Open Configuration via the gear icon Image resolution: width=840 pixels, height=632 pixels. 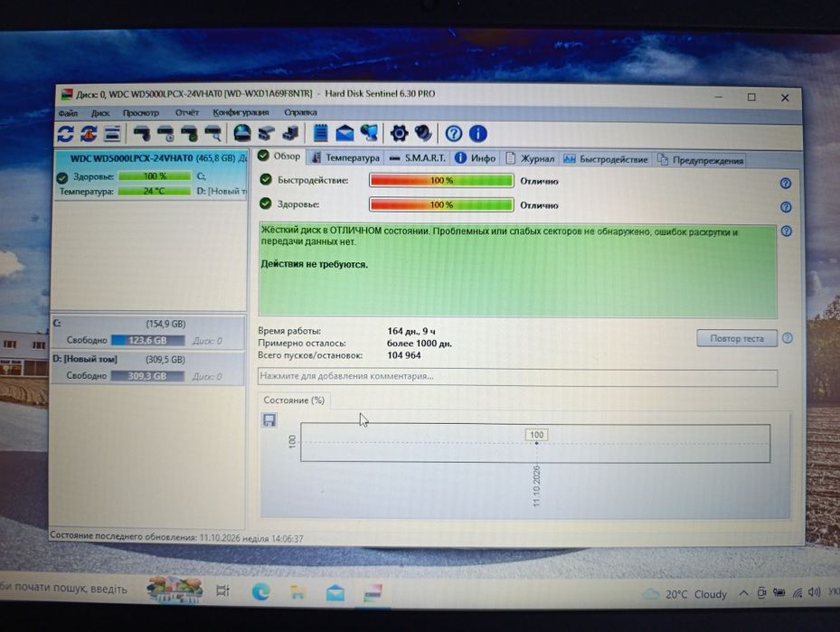point(399,134)
